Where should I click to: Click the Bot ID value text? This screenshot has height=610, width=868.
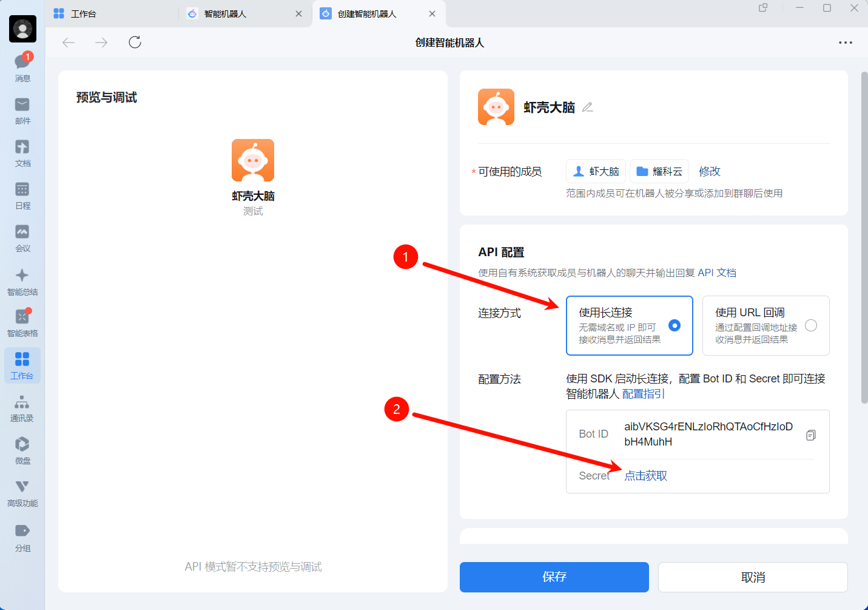(x=708, y=434)
